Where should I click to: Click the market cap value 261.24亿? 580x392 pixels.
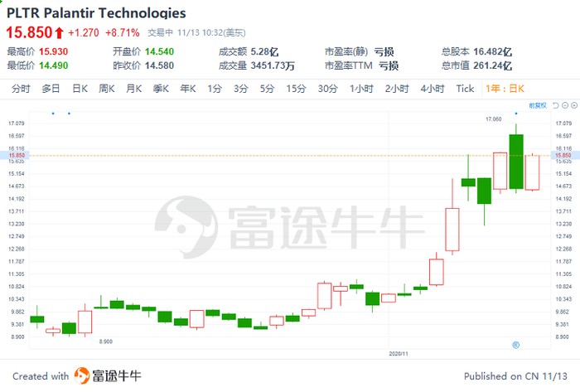tap(493, 65)
